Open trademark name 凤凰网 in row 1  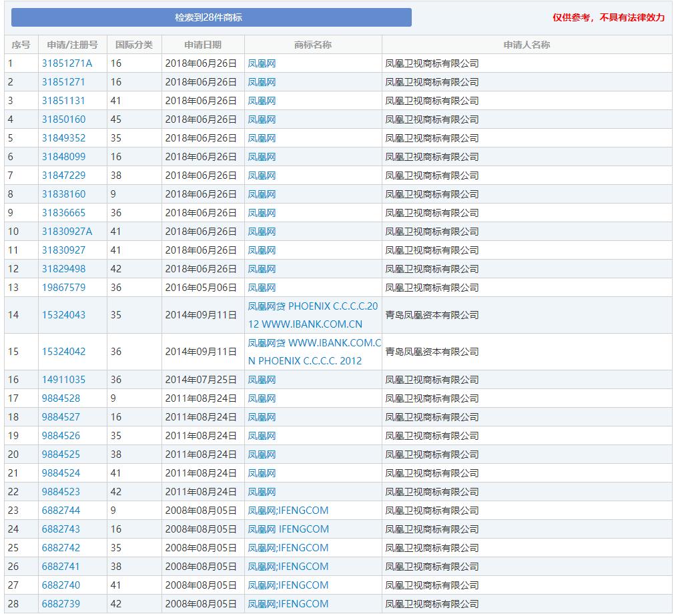(x=262, y=63)
